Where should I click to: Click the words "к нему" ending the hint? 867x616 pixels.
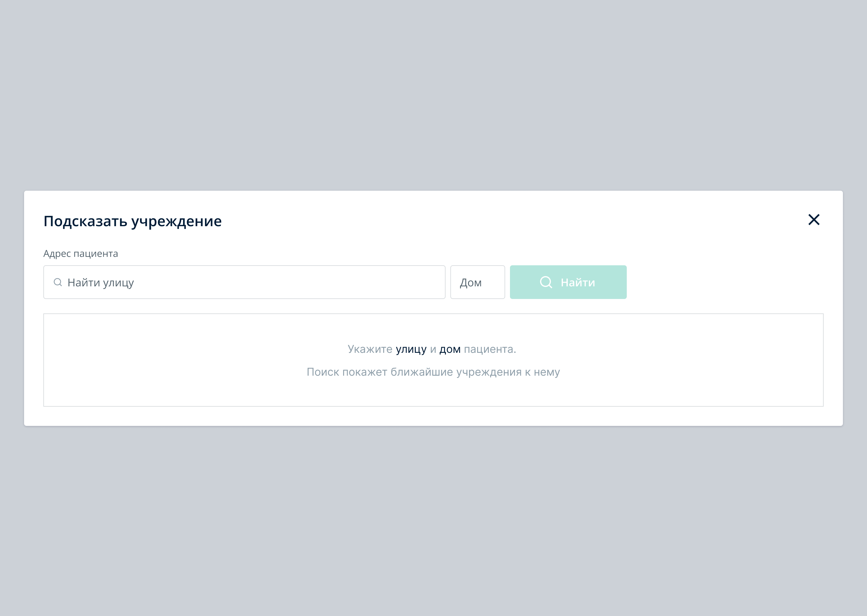coord(542,372)
